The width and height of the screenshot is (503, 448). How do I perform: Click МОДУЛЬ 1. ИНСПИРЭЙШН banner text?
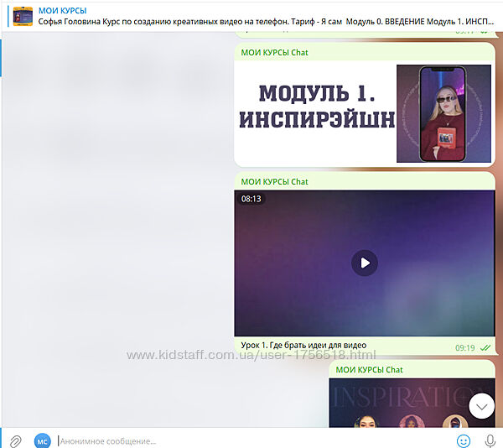[315, 107]
